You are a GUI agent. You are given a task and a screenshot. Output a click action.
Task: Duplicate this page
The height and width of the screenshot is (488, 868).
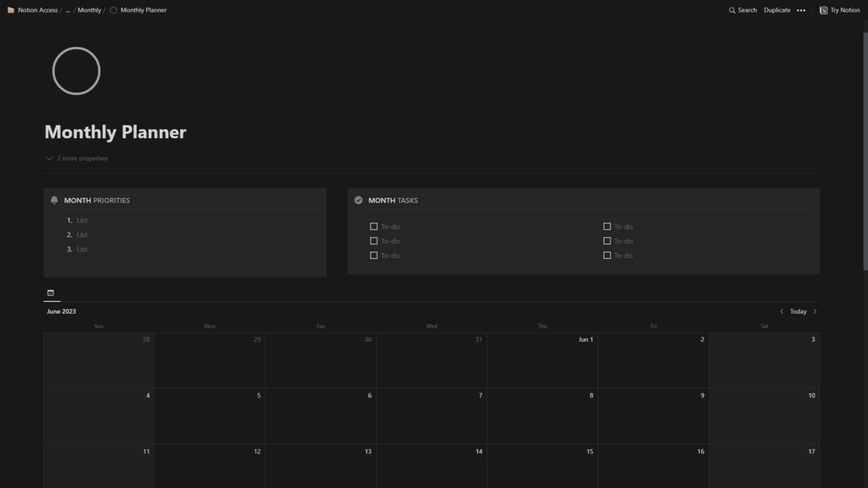777,10
